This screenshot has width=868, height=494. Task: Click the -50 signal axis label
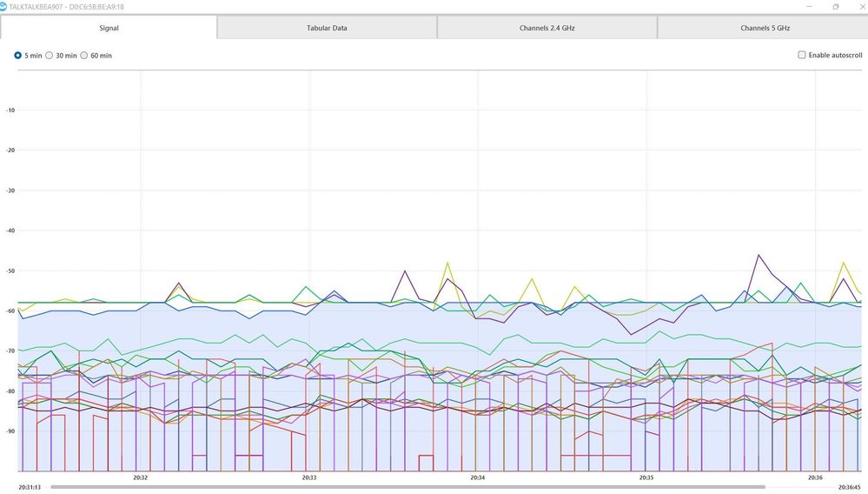coord(10,271)
